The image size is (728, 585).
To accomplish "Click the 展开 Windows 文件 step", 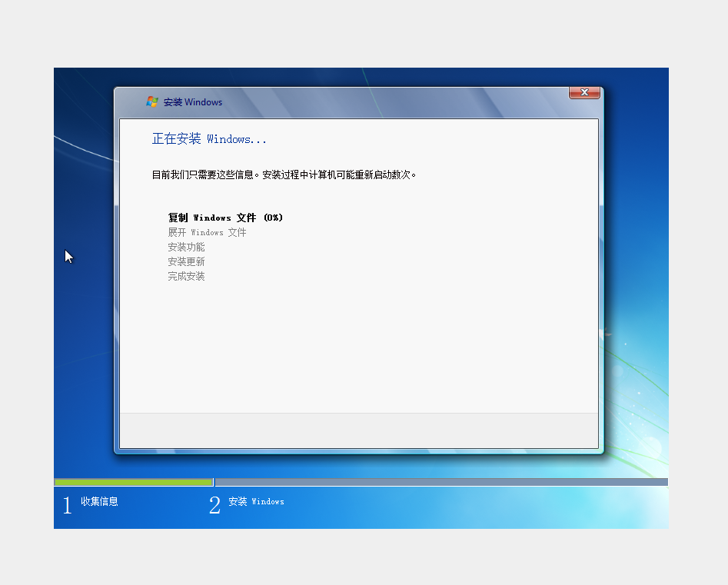I will pos(207,232).
